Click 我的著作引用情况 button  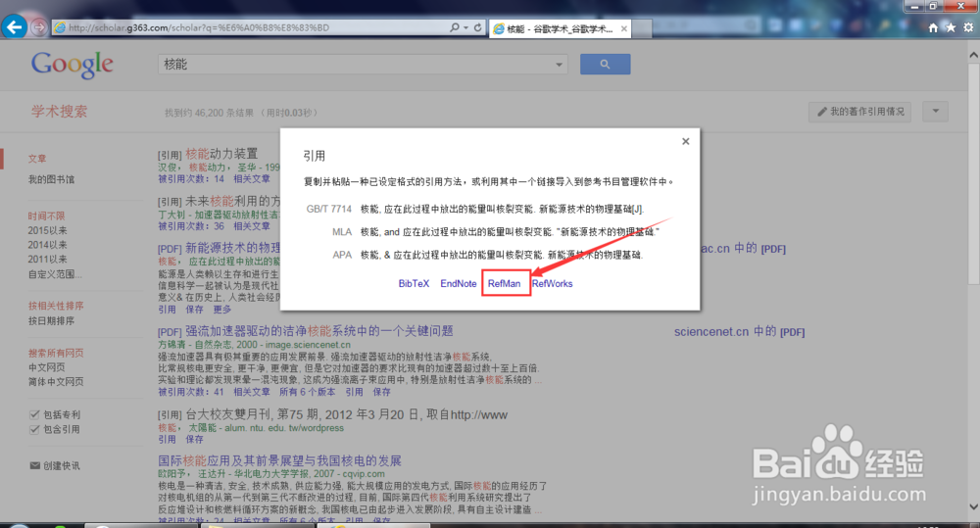click(x=860, y=112)
